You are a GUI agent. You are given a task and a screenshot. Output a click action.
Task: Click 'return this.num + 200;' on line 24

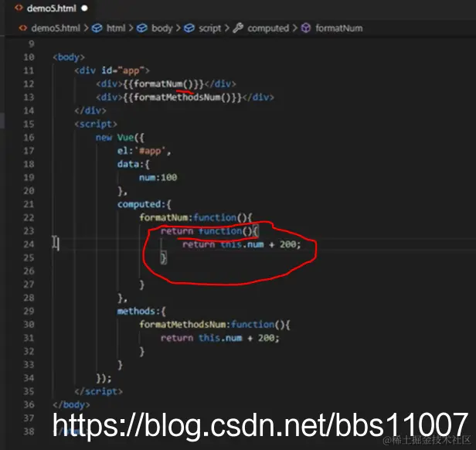pyautogui.click(x=241, y=244)
